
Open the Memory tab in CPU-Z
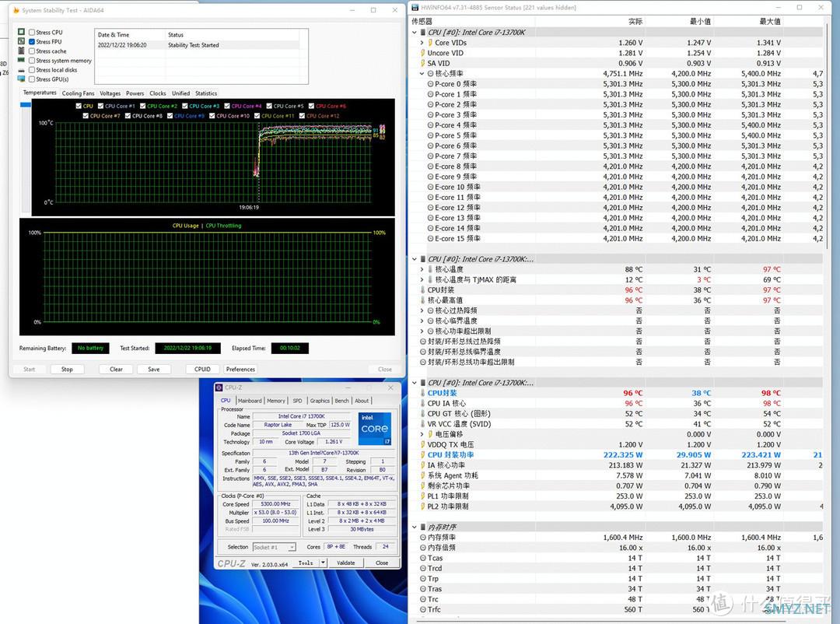276,401
